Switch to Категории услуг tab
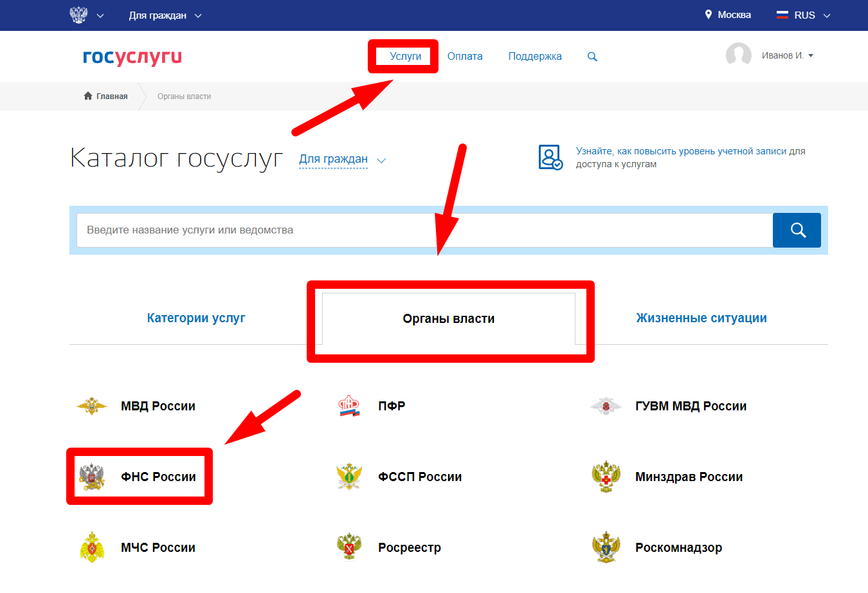Viewport: 868px width, 593px height. [196, 318]
